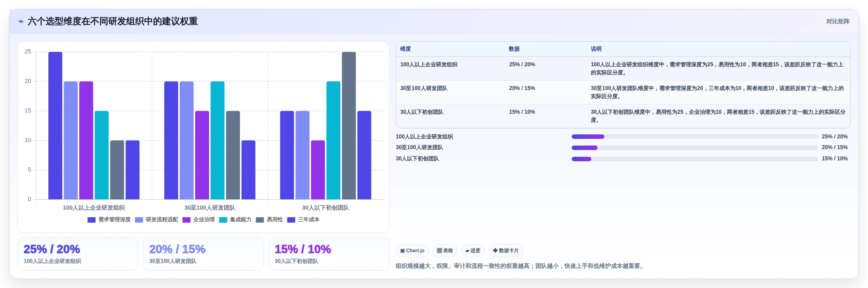
Task: Click the 维度 table column header
Action: pos(406,49)
